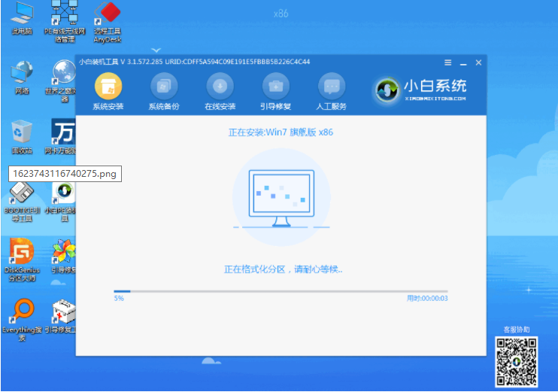558x392 pixels.
Task: Open the 引导修复 tab icon
Action: 276,87
